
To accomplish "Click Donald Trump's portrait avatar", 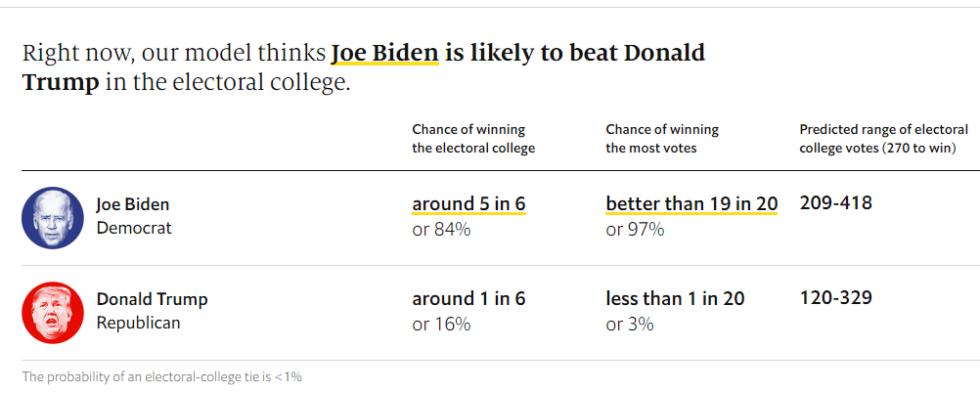I will [x=53, y=312].
